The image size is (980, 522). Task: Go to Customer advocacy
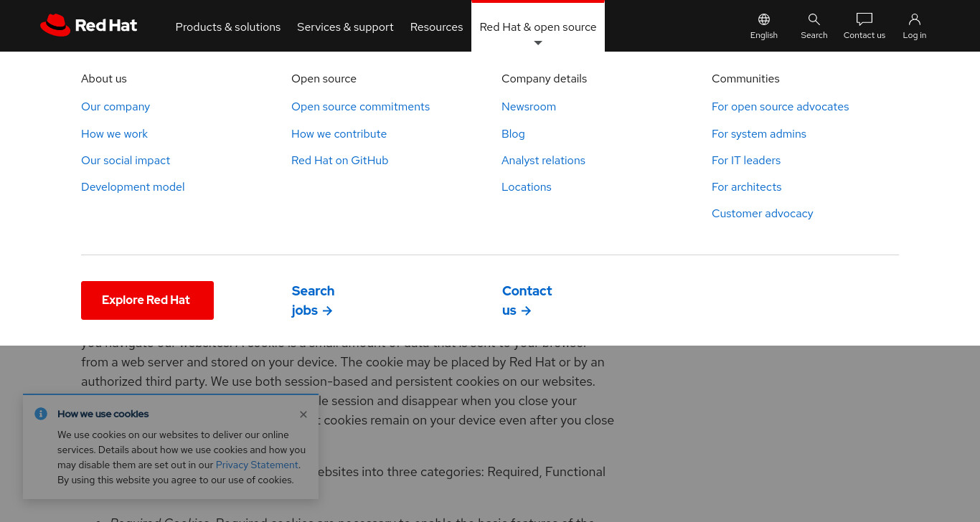(x=762, y=214)
